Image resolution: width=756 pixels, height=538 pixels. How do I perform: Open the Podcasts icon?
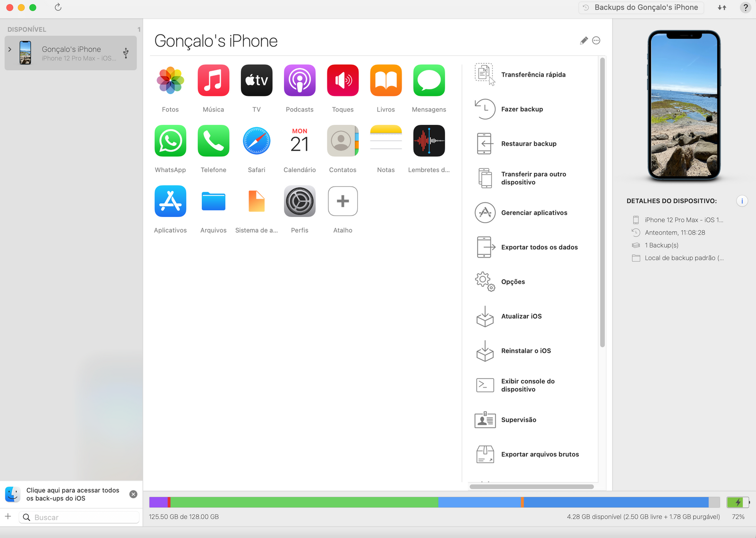coord(300,80)
